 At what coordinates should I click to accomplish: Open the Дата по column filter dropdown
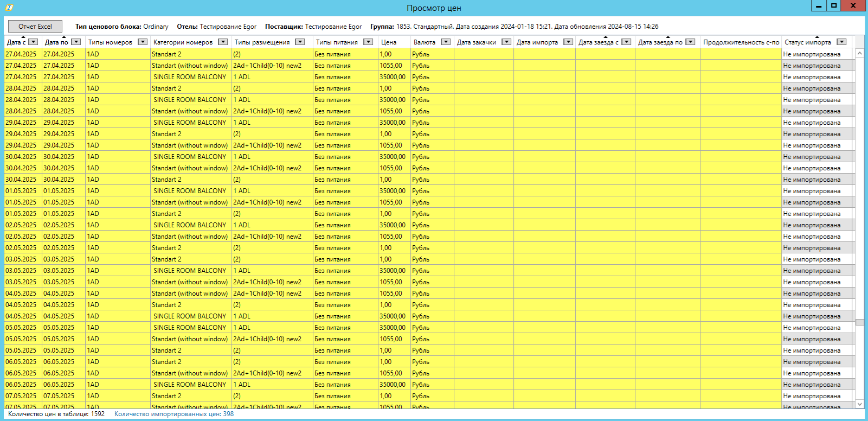tap(76, 42)
